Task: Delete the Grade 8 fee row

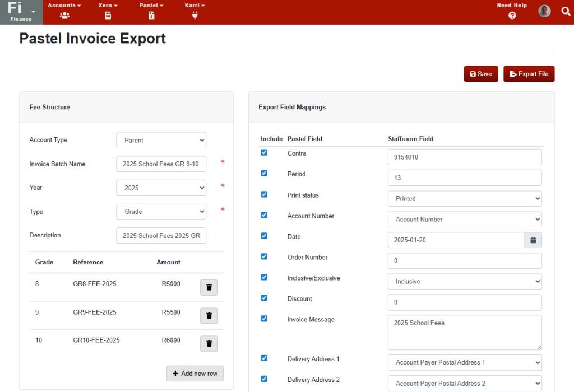Action: click(209, 287)
